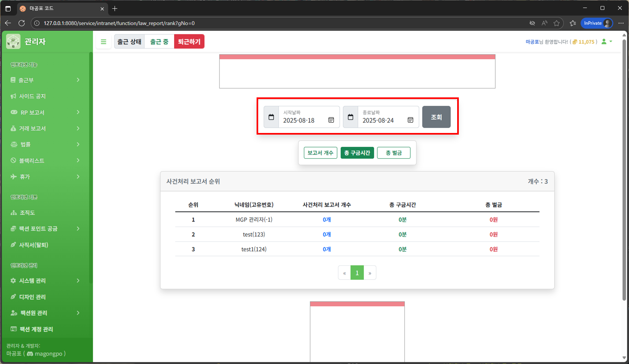The width and height of the screenshot is (629, 364).
Task: Open the date picker inside 시작날짜 field
Action: pyautogui.click(x=331, y=120)
